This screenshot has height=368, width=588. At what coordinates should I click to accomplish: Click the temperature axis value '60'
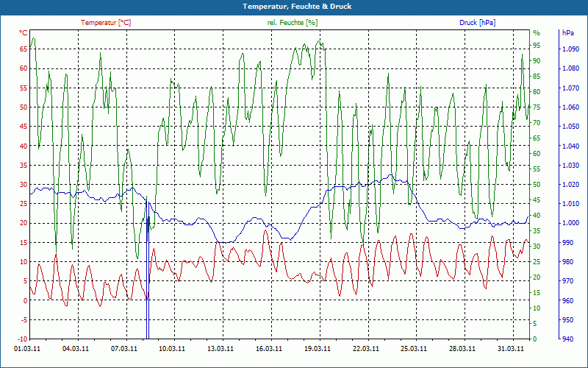coord(24,68)
